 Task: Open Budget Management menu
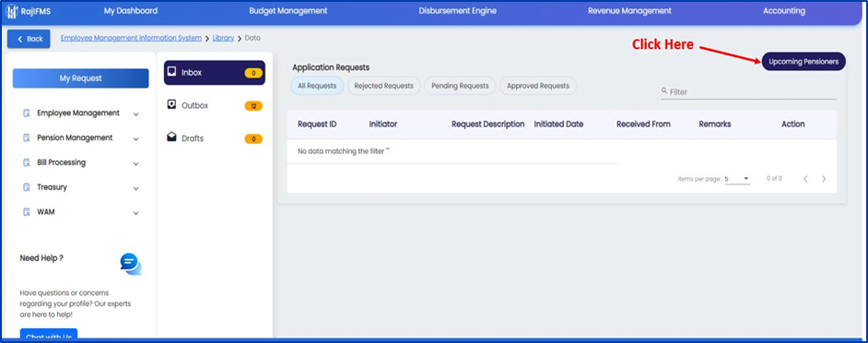287,10
